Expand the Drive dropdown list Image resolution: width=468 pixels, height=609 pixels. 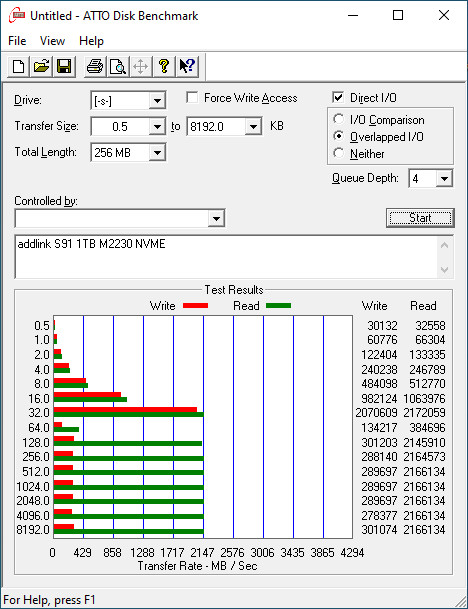coord(157,101)
